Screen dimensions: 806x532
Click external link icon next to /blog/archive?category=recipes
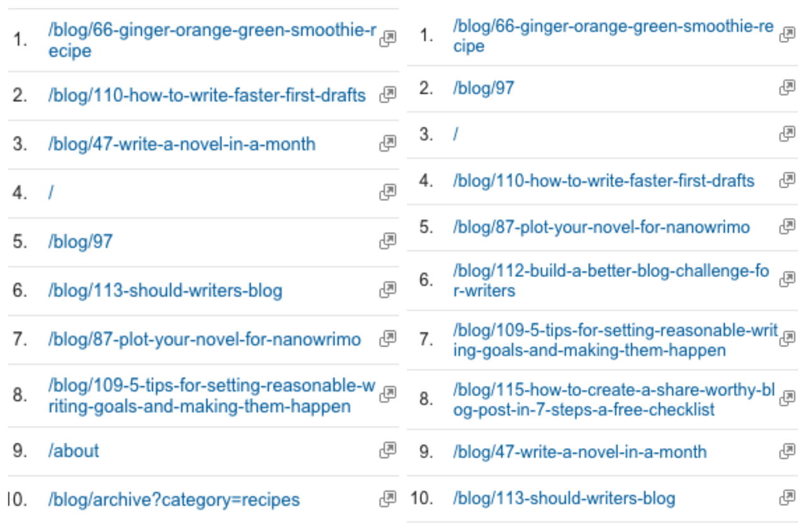(388, 499)
